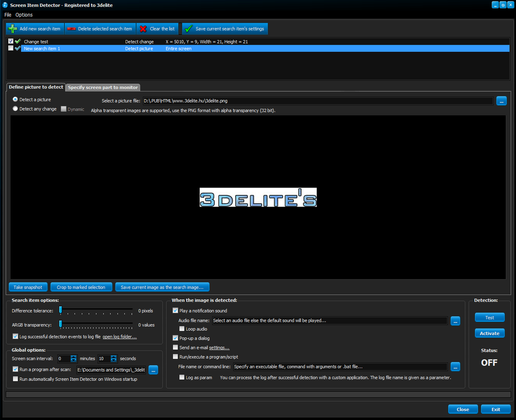The height and width of the screenshot is (420, 516).
Task: Toggle the Dynamic checkbox
Action: pos(64,109)
